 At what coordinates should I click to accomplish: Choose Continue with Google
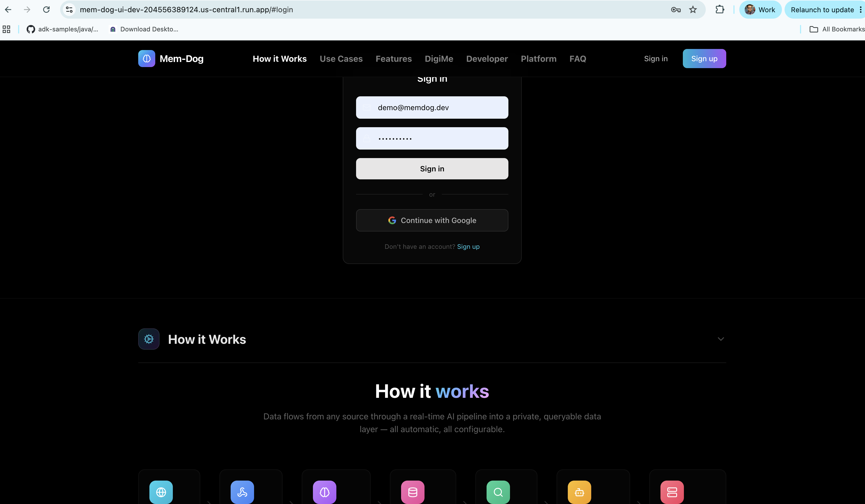[x=432, y=220]
